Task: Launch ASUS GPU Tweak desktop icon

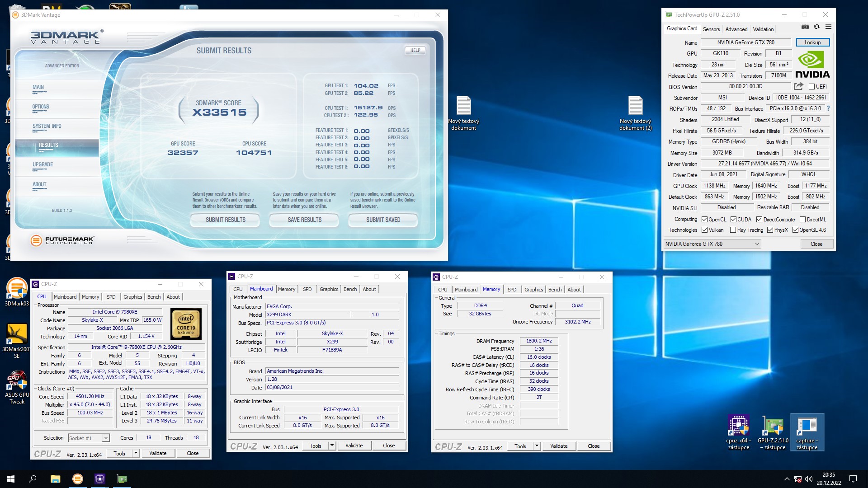Action: tap(17, 388)
